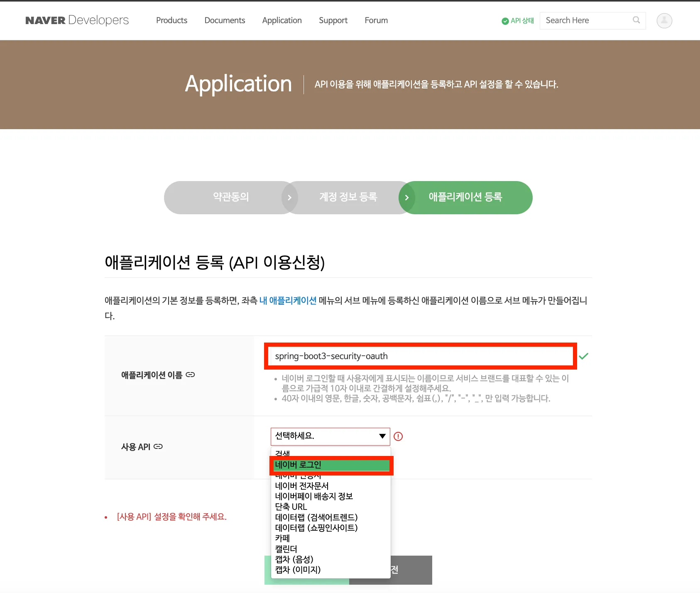Open the Products menu
This screenshot has height=593, width=700.
pyautogui.click(x=171, y=20)
